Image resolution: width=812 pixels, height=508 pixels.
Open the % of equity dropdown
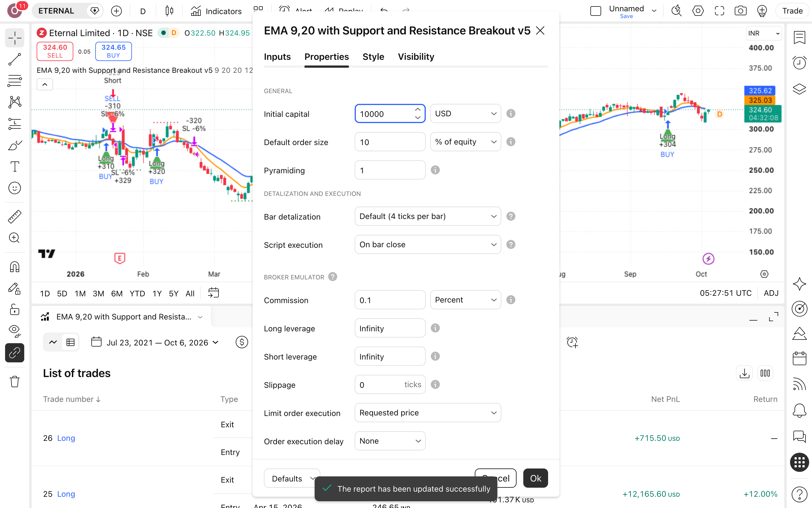465,142
